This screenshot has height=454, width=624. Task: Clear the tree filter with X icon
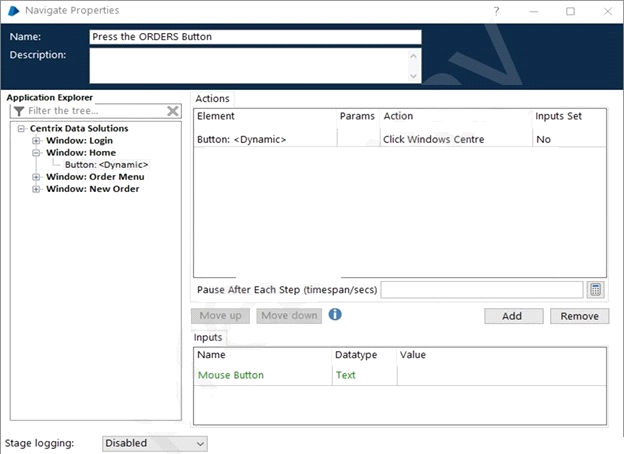click(x=173, y=111)
